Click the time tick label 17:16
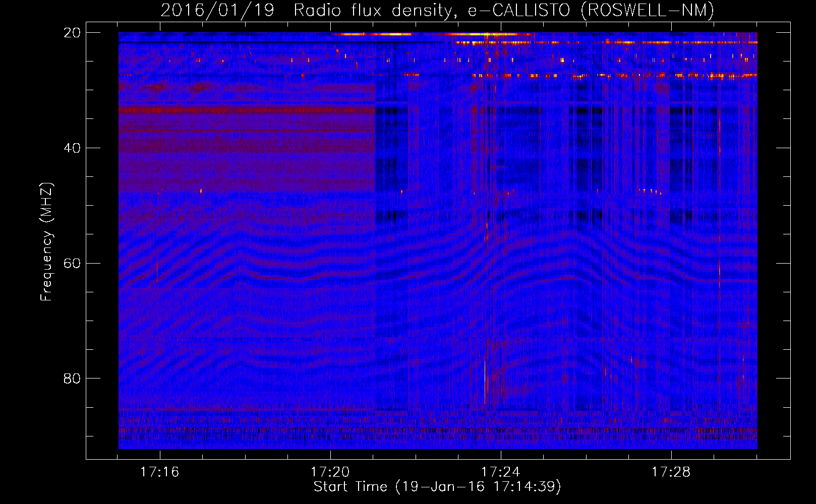The width and height of the screenshot is (816, 504). tap(159, 472)
